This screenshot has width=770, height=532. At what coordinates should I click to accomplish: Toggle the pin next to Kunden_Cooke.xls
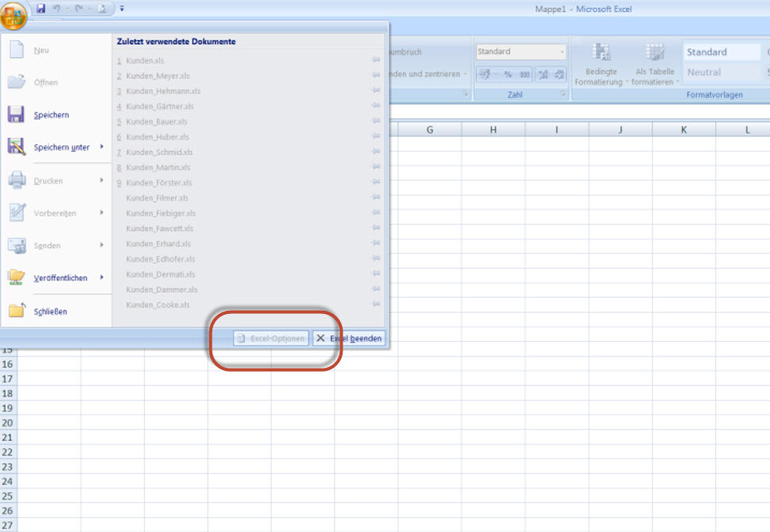coord(375,304)
